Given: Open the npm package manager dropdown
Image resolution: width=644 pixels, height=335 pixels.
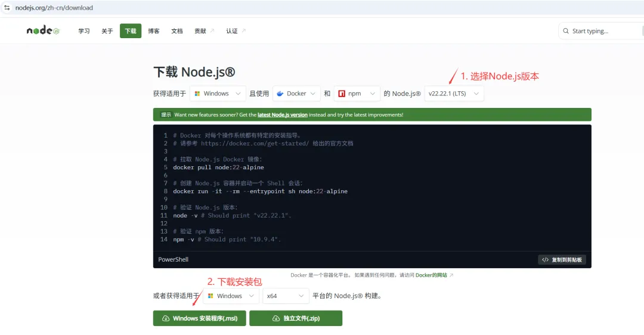Looking at the screenshot, I should tap(357, 94).
